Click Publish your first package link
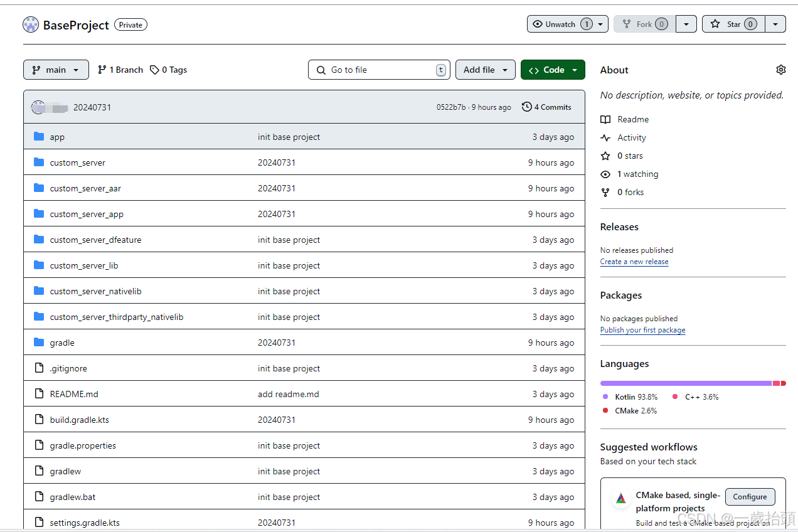Image resolution: width=798 pixels, height=532 pixels. click(642, 330)
